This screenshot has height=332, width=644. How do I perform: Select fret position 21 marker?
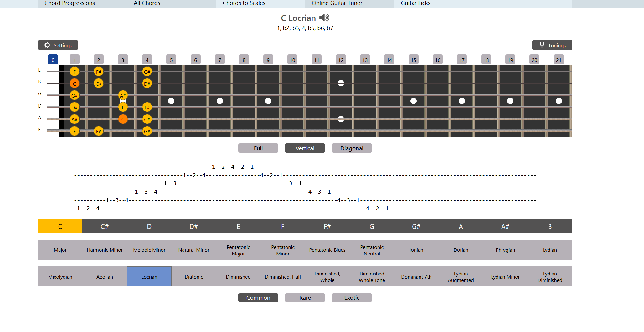click(x=559, y=60)
